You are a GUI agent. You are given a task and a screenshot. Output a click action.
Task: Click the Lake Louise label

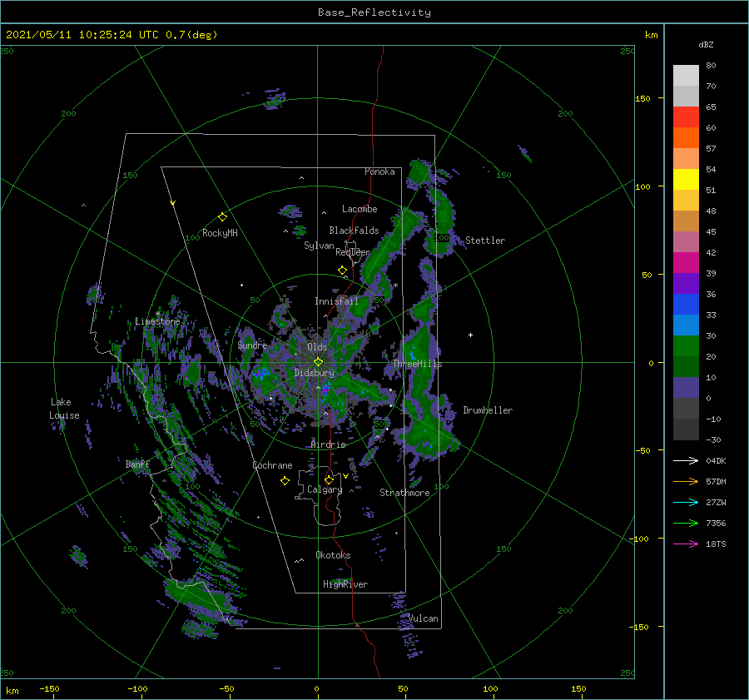[64, 409]
